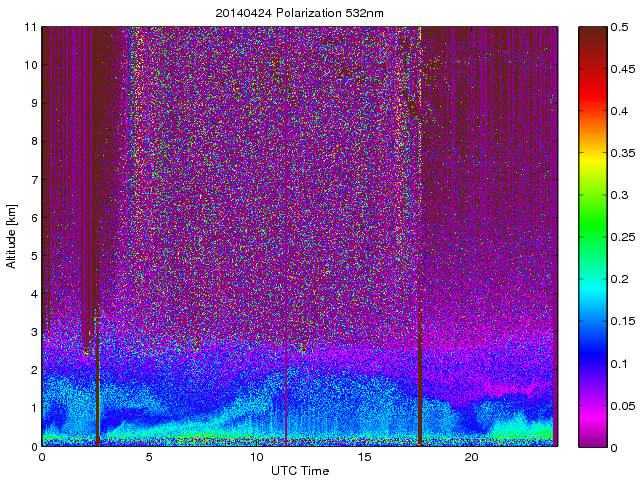Click the x-axis tick label '5'
Screen dimensions: 640x480
149,457
